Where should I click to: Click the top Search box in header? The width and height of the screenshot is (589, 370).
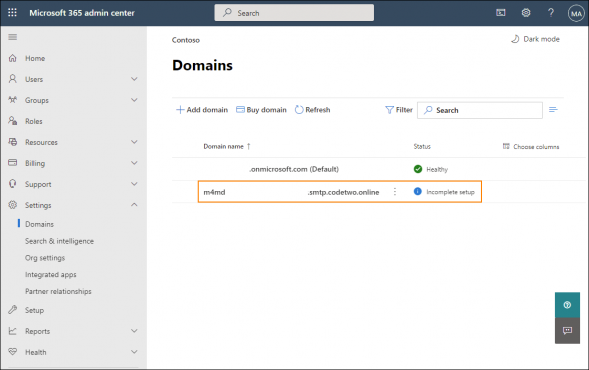pyautogui.click(x=294, y=13)
